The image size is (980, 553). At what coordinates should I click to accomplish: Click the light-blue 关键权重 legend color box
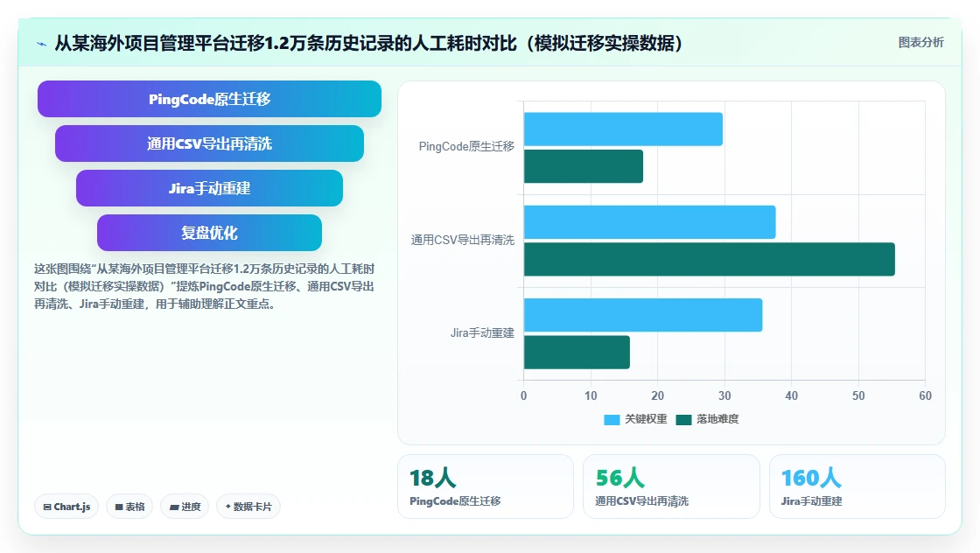click(x=612, y=420)
